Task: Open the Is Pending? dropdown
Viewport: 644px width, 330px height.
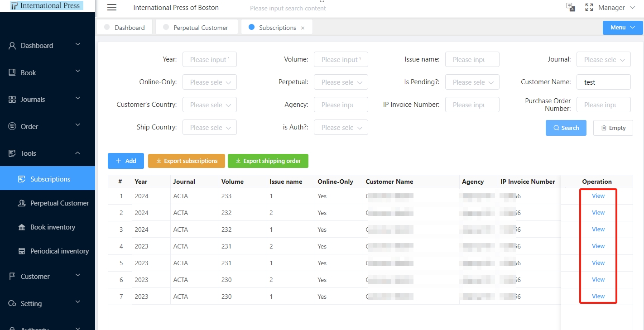Action: pos(472,82)
